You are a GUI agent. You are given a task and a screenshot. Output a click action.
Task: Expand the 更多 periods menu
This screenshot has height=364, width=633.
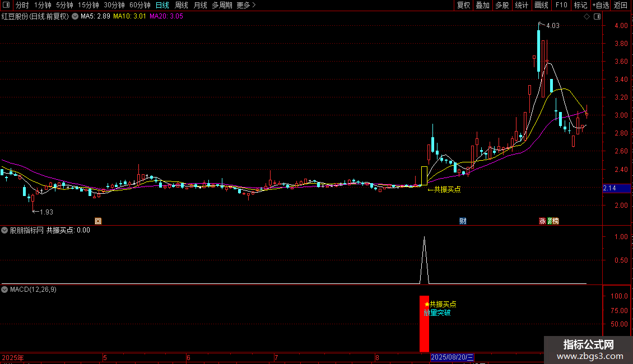click(246, 5)
